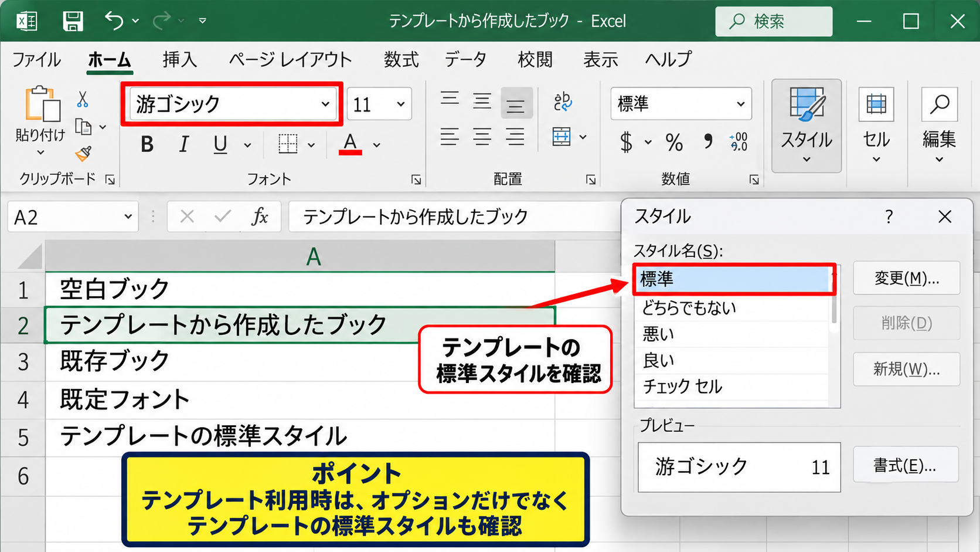Image resolution: width=980 pixels, height=552 pixels.
Task: Apply currency dollar format
Action: coord(627,142)
